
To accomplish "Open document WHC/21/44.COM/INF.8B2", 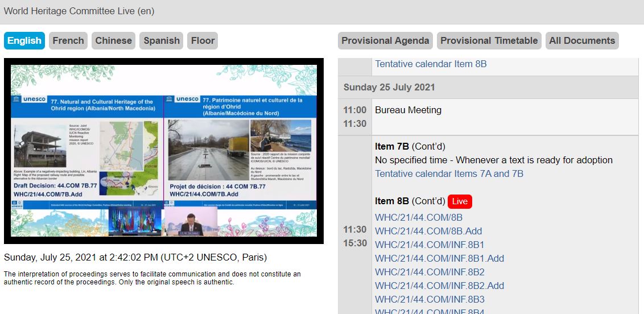I will tap(430, 272).
